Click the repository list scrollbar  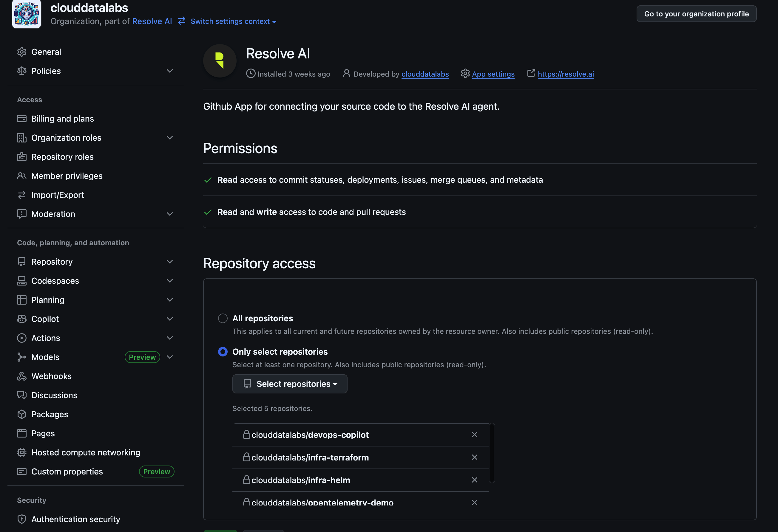point(492,453)
